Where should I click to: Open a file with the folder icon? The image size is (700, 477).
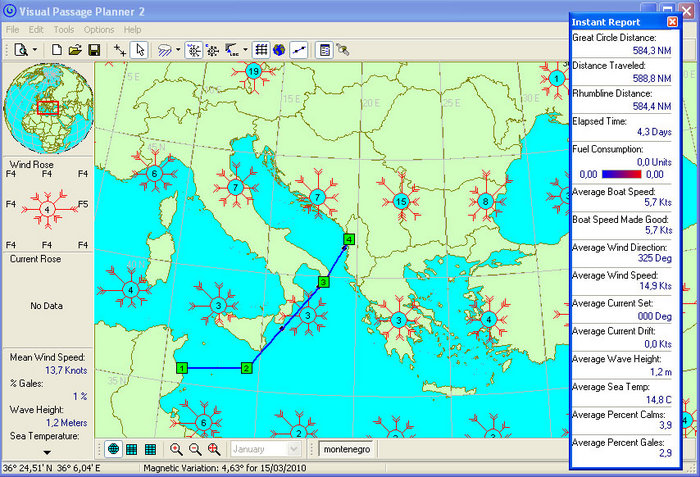click(75, 49)
